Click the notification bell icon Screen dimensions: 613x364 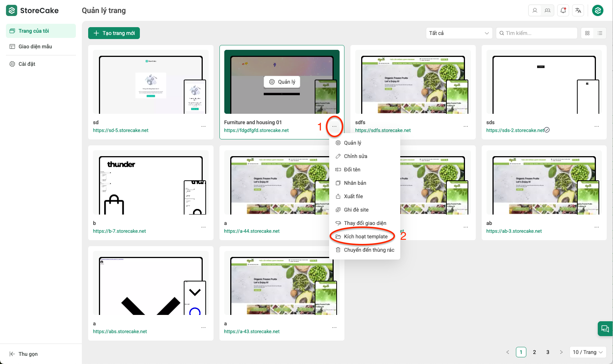pos(563,10)
